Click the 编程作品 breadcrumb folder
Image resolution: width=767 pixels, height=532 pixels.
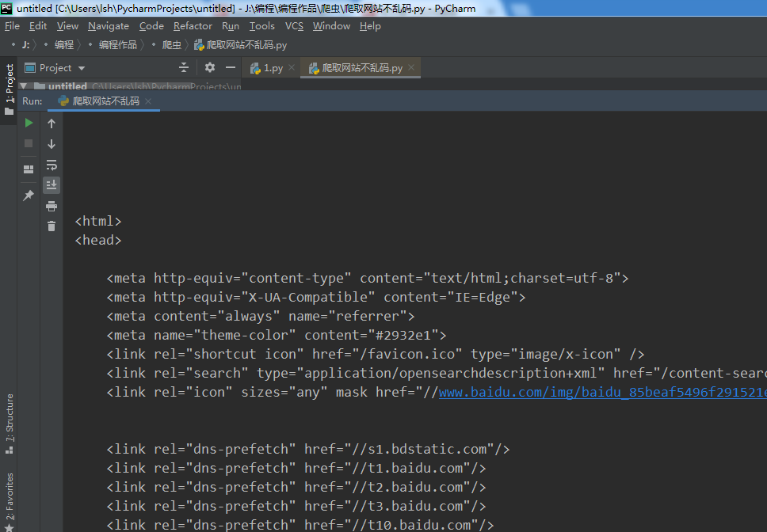coord(118,45)
